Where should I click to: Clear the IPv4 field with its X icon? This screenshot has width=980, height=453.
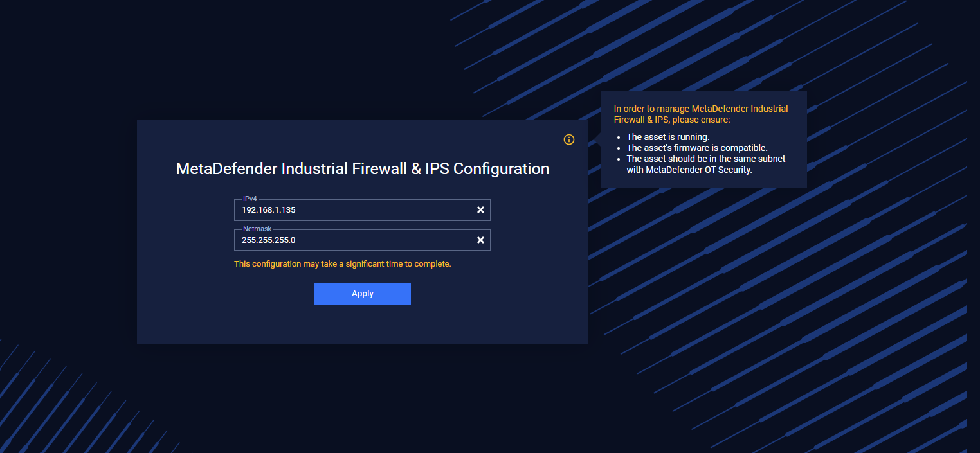click(480, 210)
